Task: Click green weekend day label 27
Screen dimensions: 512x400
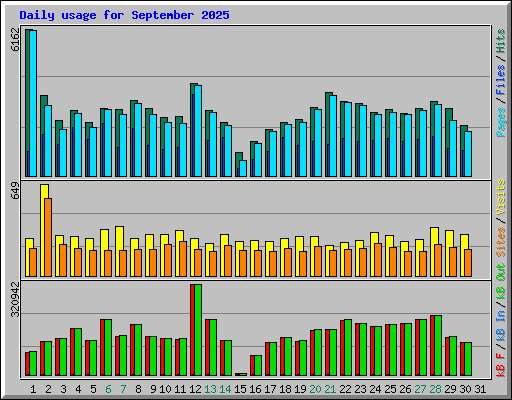Action: pyautogui.click(x=420, y=389)
